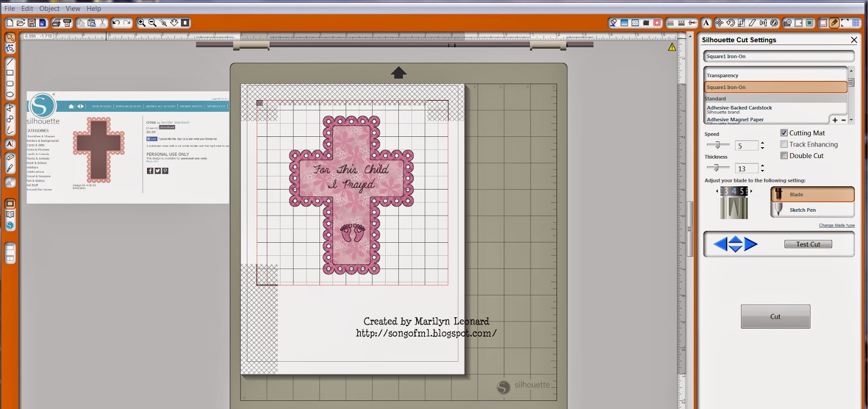Open the Line Color window
Viewport: 868px width, 409px height.
coord(671,23)
